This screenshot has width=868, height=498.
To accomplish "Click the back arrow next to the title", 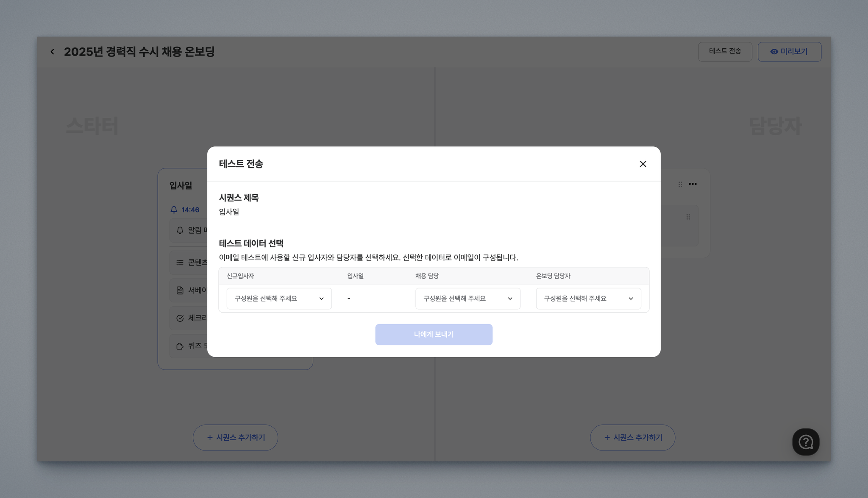I will tap(52, 52).
